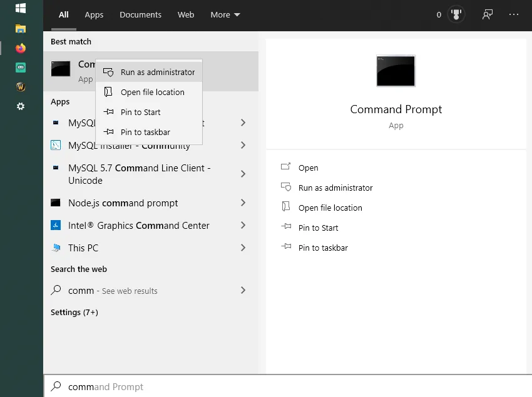
Task: Expand This PC result chevron
Action: (243, 248)
